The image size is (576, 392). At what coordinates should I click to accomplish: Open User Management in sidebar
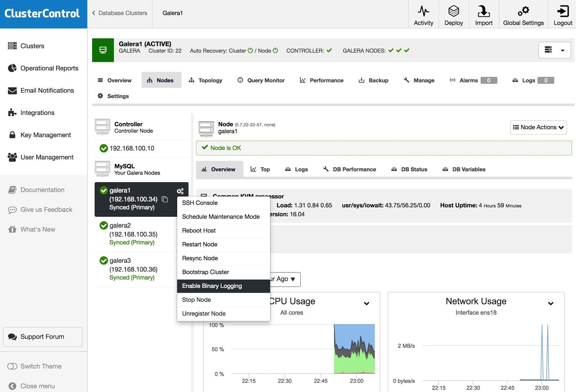point(41,157)
